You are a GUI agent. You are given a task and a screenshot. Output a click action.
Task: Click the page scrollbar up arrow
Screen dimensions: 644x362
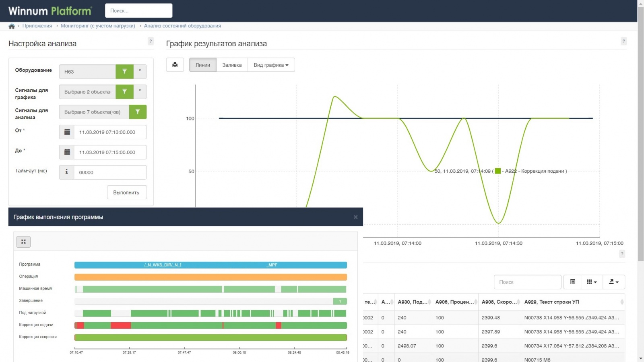pyautogui.click(x=641, y=3)
